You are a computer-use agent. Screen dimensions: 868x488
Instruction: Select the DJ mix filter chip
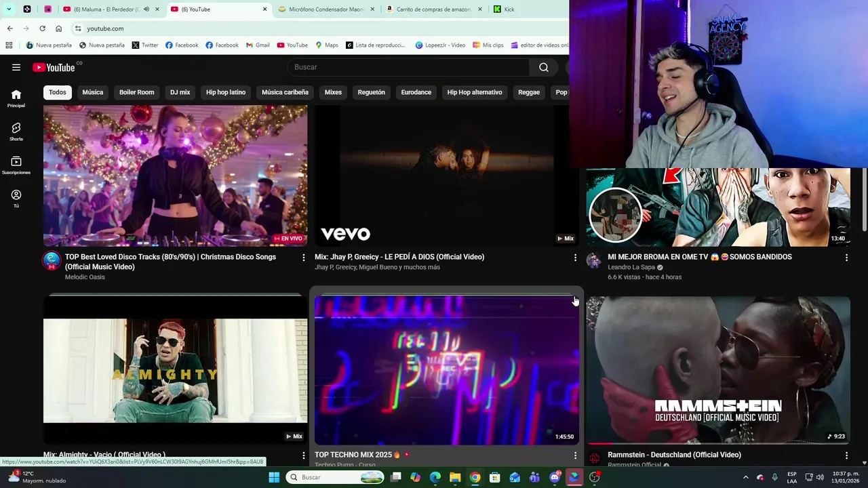180,92
